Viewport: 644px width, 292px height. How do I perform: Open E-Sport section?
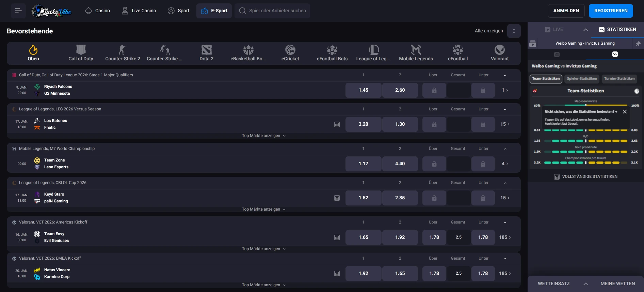click(x=214, y=11)
